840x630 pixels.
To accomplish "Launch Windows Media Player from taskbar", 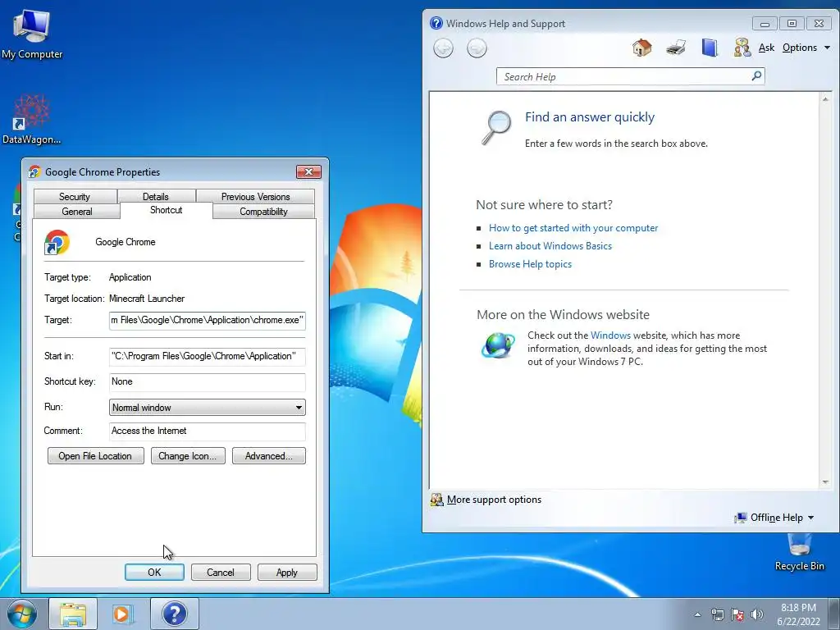I will pos(123,614).
